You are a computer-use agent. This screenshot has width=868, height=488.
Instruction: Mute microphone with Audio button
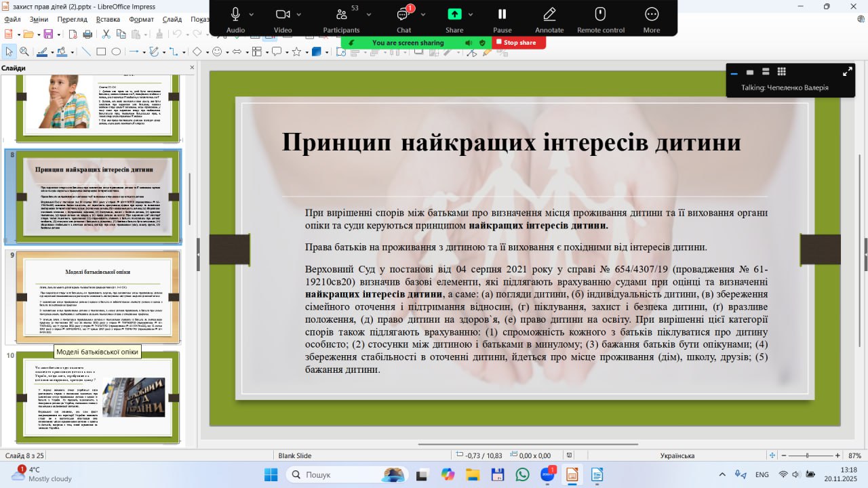click(x=235, y=18)
